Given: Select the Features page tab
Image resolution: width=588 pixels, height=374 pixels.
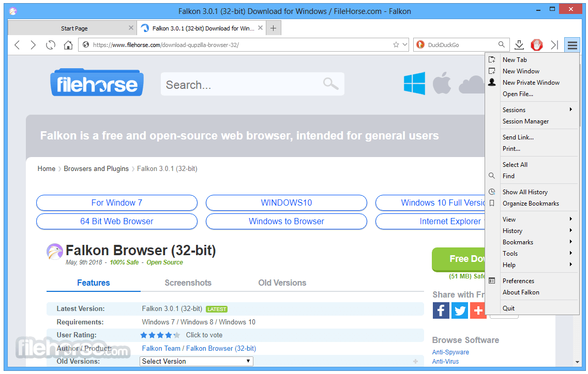Looking at the screenshot, I should (x=94, y=283).
